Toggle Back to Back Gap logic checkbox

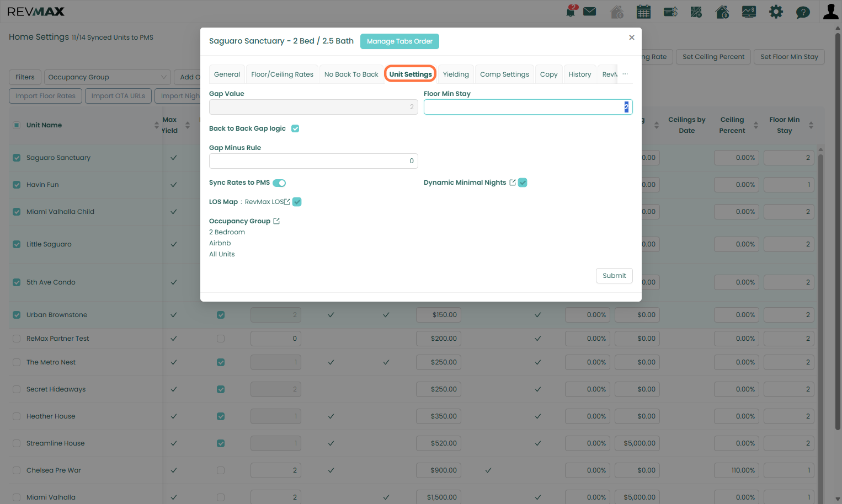click(295, 128)
